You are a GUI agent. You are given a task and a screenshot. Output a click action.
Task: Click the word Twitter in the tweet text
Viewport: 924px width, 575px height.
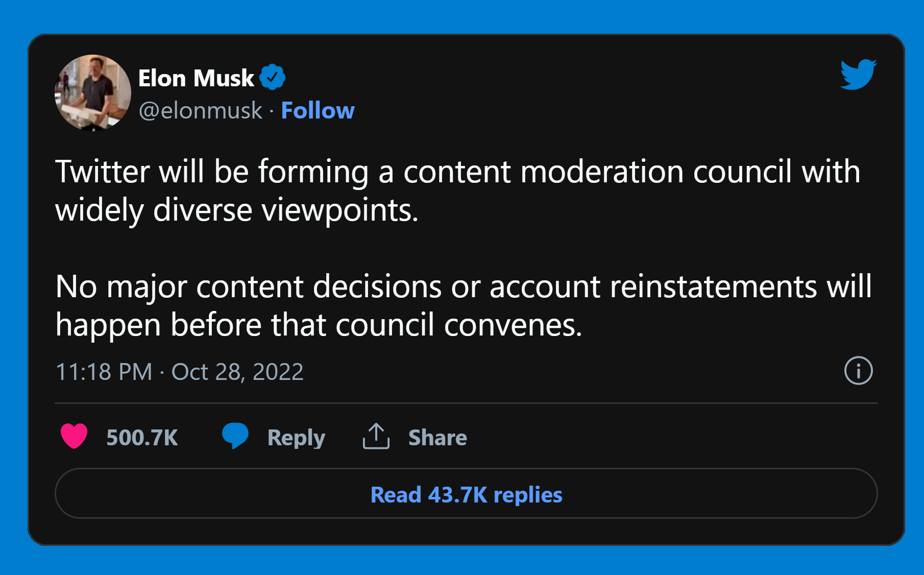pyautogui.click(x=102, y=171)
